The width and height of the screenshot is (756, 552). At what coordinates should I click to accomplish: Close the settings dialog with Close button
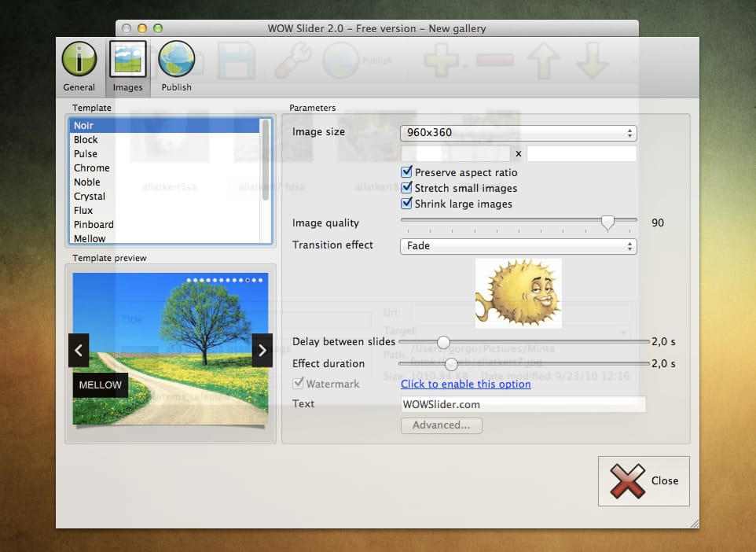coord(644,481)
